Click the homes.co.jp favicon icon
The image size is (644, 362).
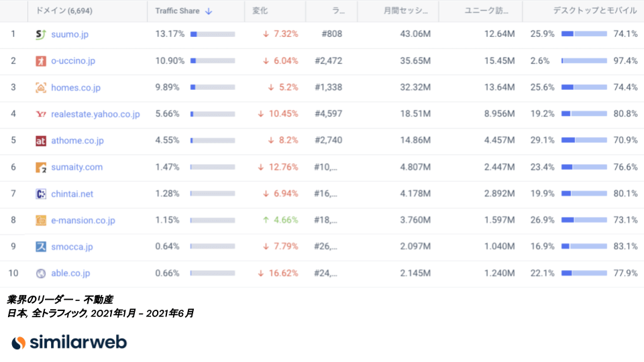click(40, 88)
